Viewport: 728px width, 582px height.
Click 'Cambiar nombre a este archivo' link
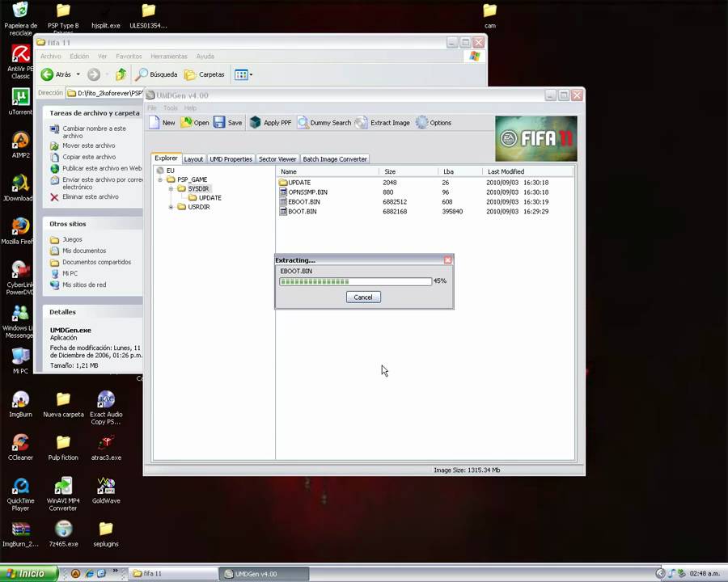pos(95,132)
